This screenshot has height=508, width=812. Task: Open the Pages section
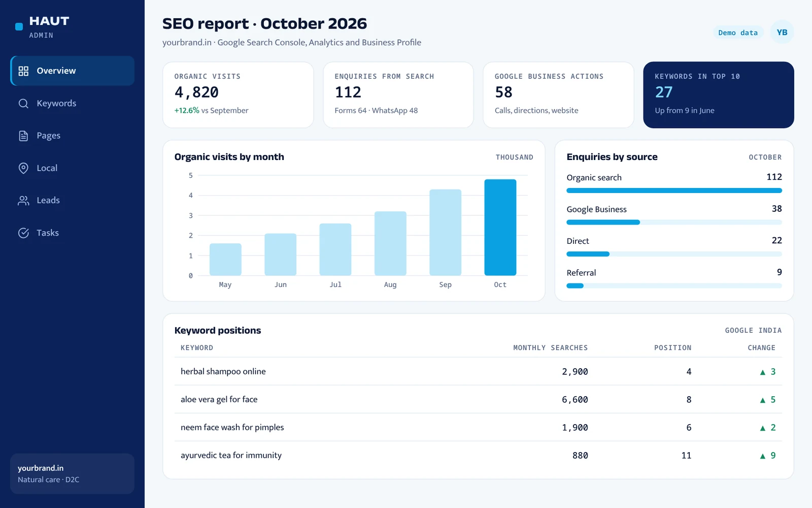[x=72, y=136]
